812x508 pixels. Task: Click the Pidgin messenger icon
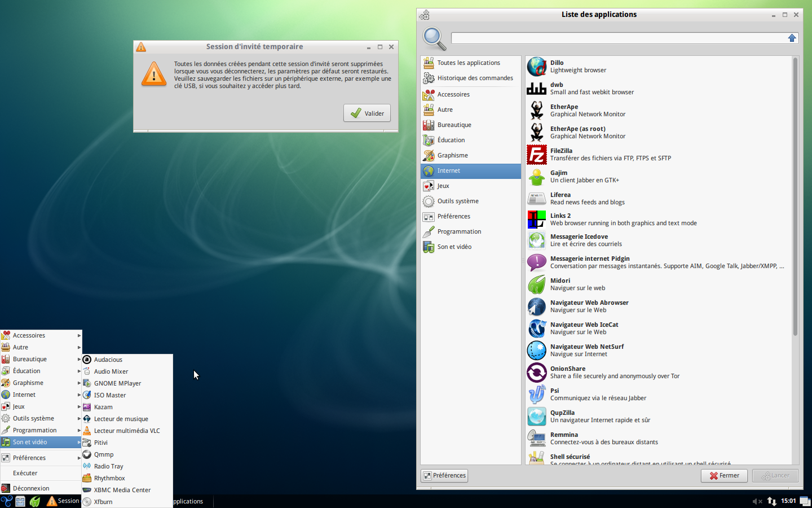point(536,262)
